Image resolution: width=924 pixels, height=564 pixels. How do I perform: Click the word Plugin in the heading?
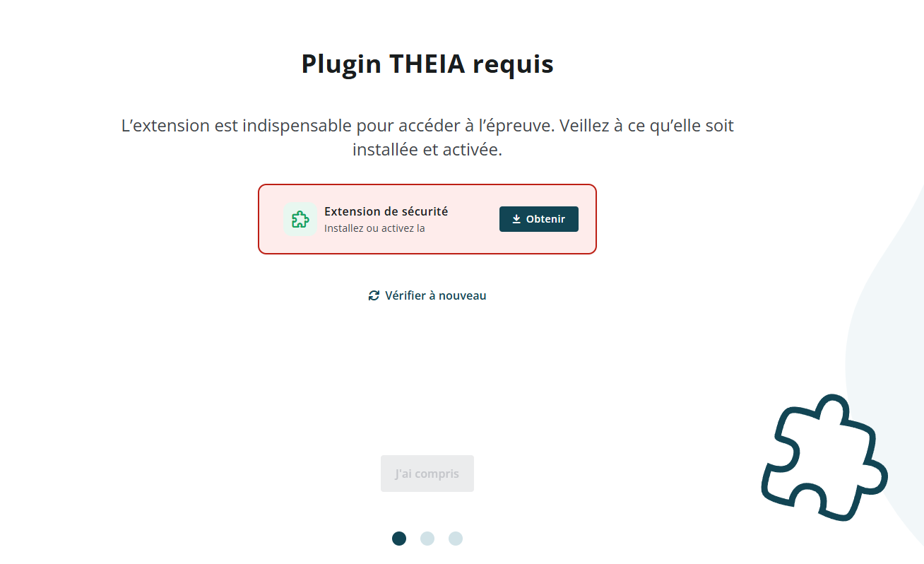click(x=342, y=65)
